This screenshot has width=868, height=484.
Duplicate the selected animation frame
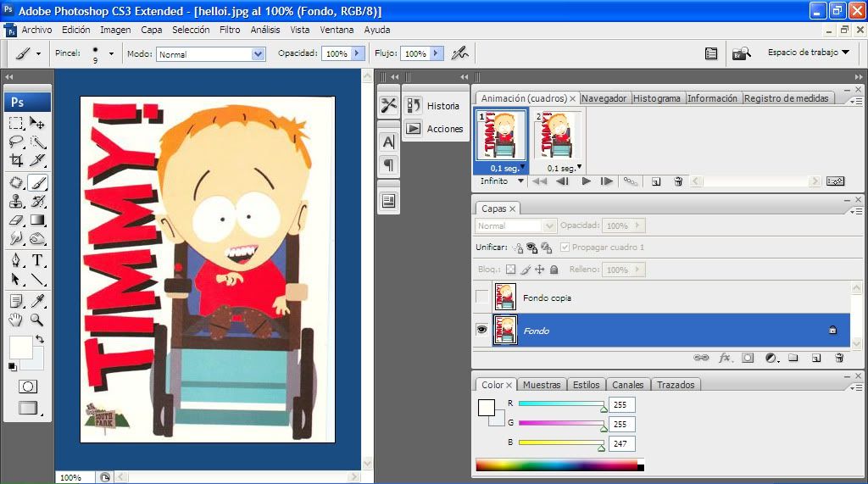point(656,181)
